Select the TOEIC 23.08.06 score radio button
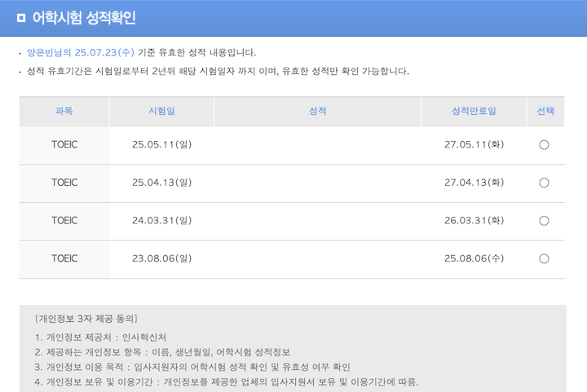The width and height of the screenshot is (587, 392). [544, 258]
